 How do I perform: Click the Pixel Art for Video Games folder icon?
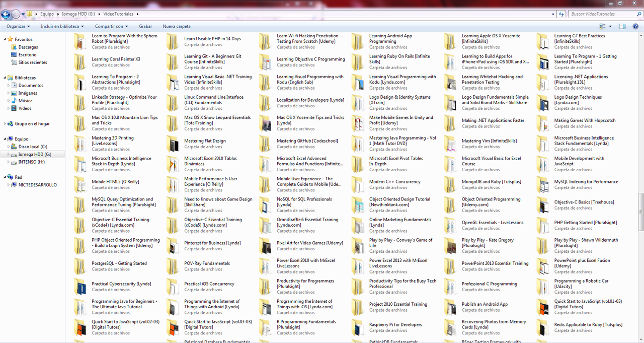(265, 246)
